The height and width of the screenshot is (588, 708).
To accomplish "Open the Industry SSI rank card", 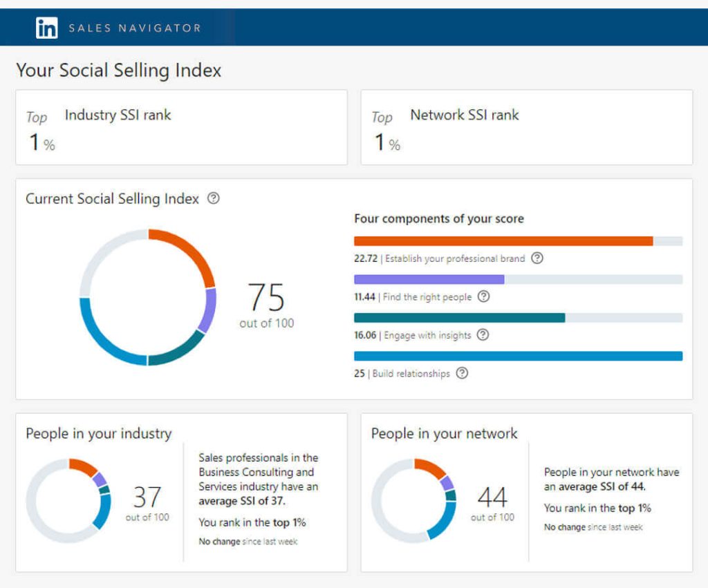I will 181,127.
